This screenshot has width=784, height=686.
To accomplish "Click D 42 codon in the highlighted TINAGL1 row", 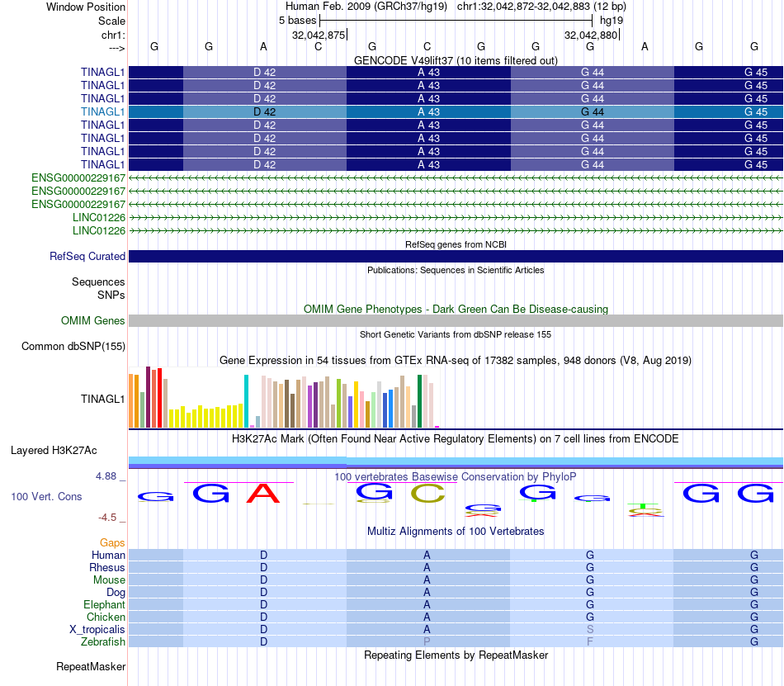I will [x=265, y=111].
